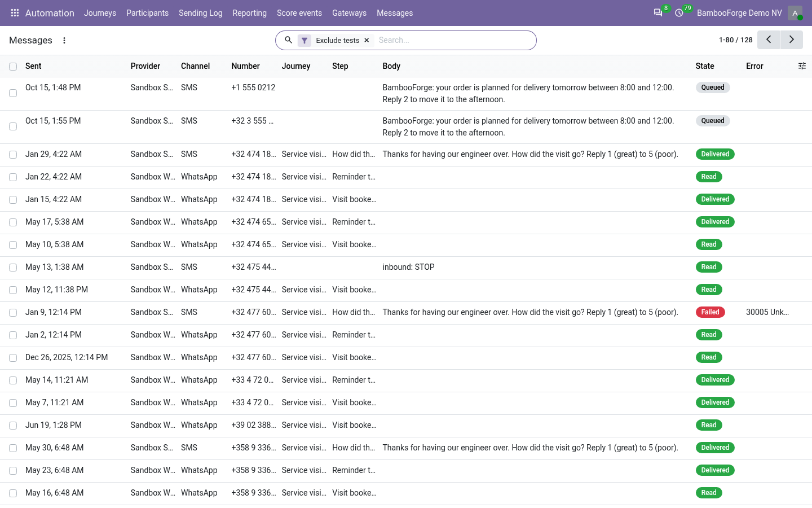
Task: Open the Dec 26, 2025, 12:14 PM message row
Action: [406, 358]
